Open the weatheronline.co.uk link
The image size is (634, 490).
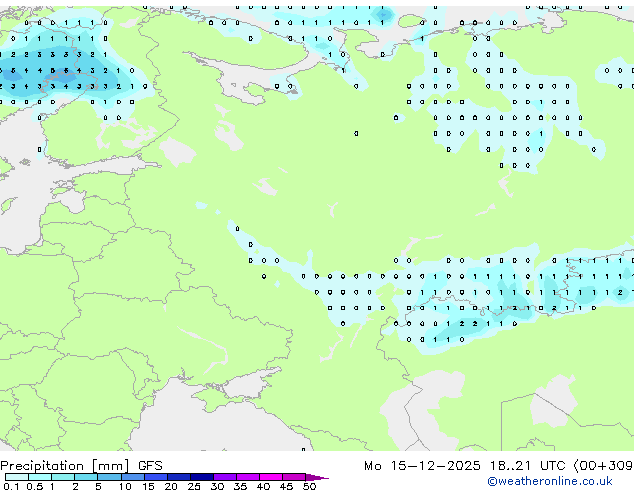point(550,481)
